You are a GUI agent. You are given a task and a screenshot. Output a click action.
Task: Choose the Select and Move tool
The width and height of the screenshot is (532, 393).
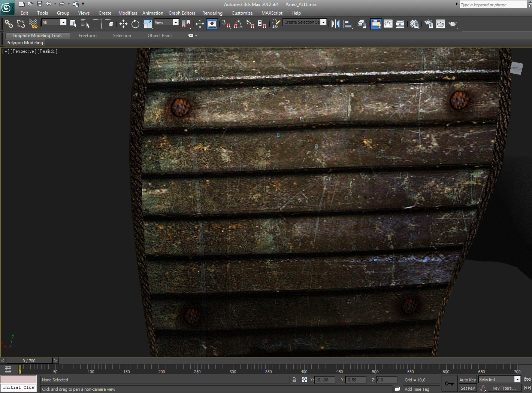tap(123, 24)
